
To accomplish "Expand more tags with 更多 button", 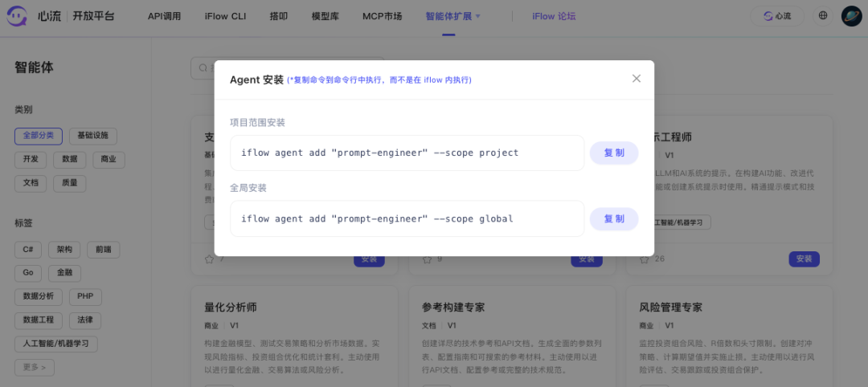I will 35,367.
